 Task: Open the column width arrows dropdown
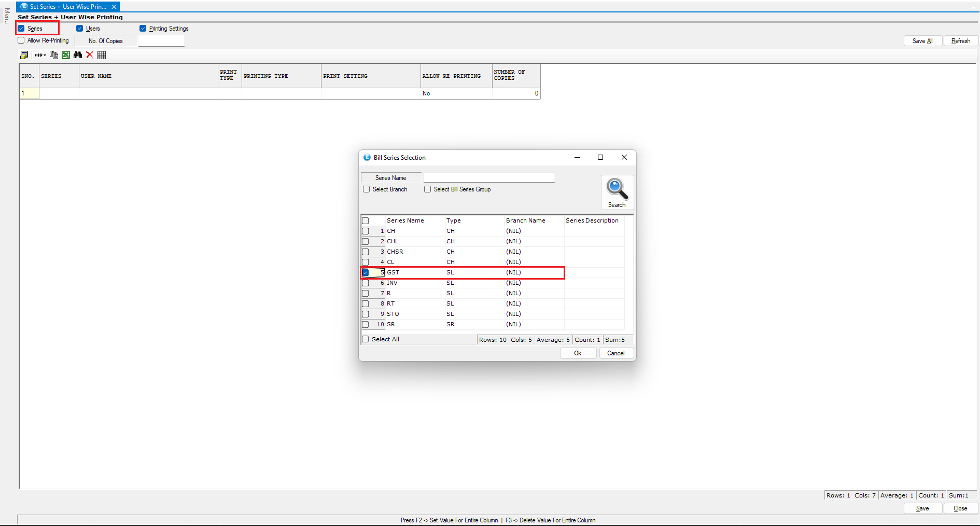coord(40,55)
